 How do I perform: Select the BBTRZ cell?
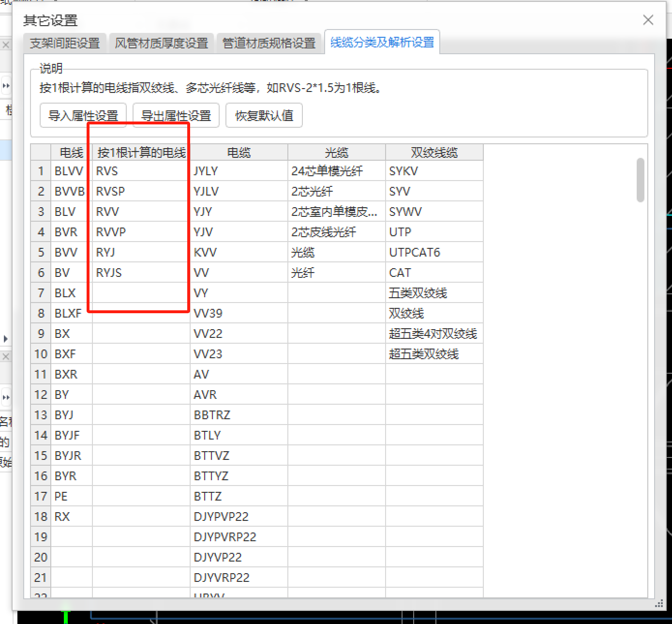coord(239,415)
